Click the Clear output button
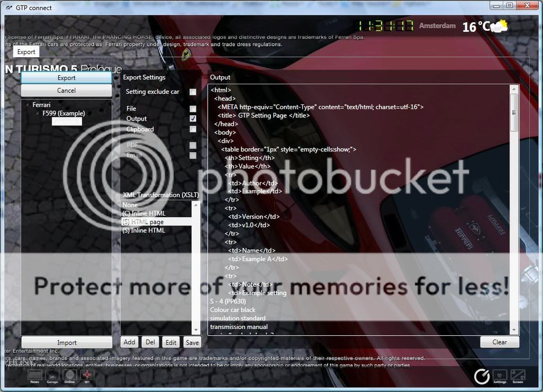Image resolution: width=543 pixels, height=392 pixels. pos(499,342)
